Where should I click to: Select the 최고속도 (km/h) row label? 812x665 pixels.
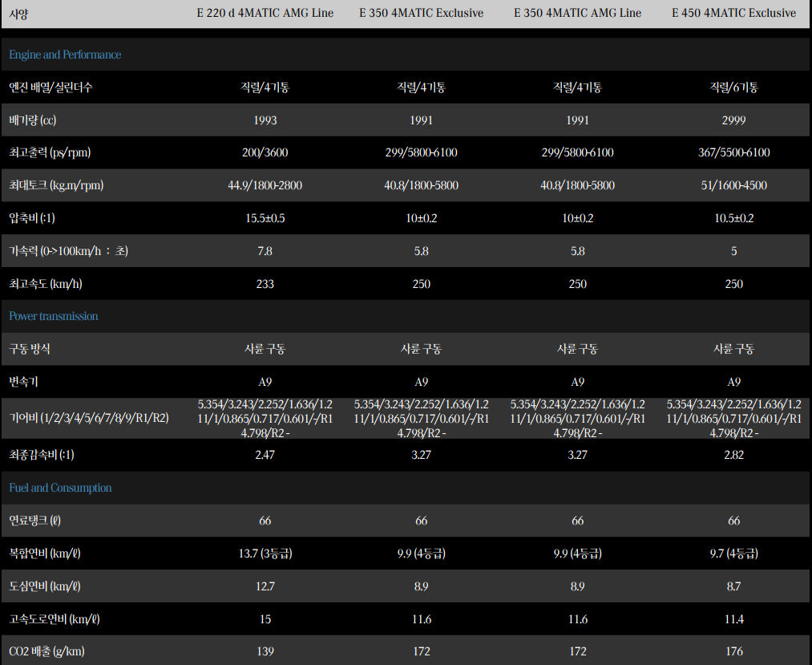point(46,283)
